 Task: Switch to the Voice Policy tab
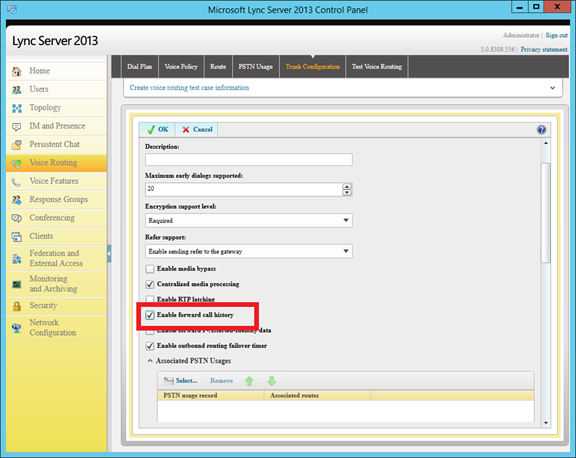click(181, 66)
